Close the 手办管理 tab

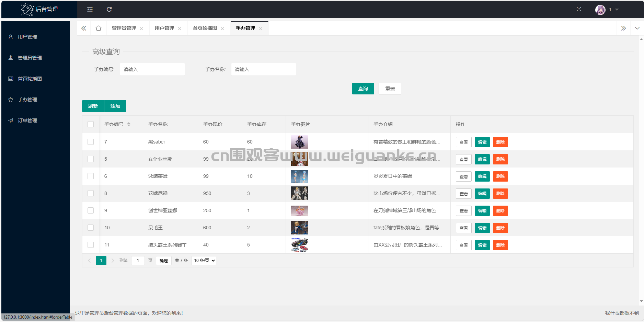point(261,28)
